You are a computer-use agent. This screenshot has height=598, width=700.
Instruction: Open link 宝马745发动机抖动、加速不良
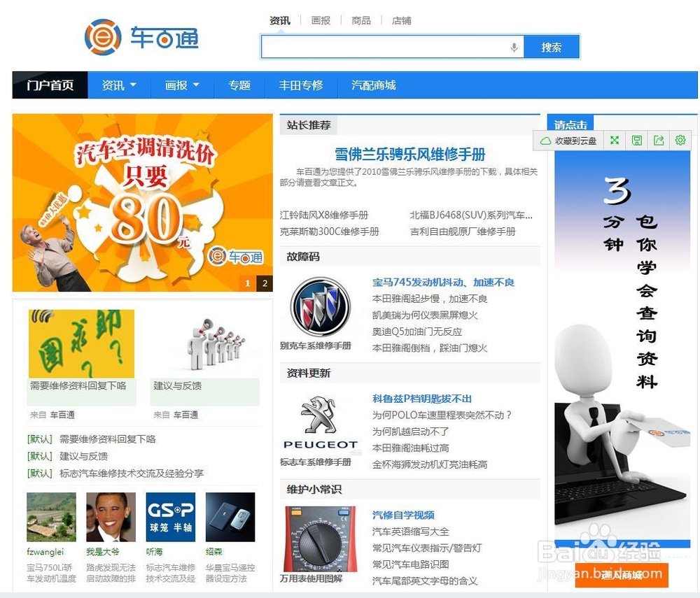[x=443, y=283]
